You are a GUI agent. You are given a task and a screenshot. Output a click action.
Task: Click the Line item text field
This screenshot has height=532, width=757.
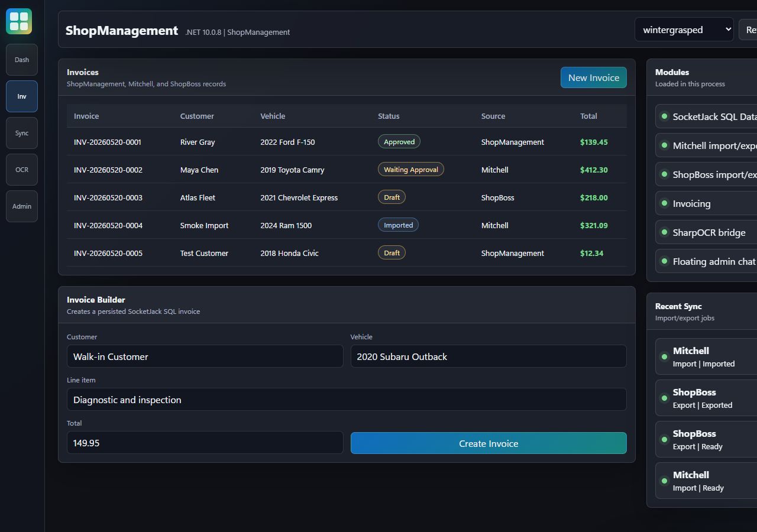[x=347, y=400]
